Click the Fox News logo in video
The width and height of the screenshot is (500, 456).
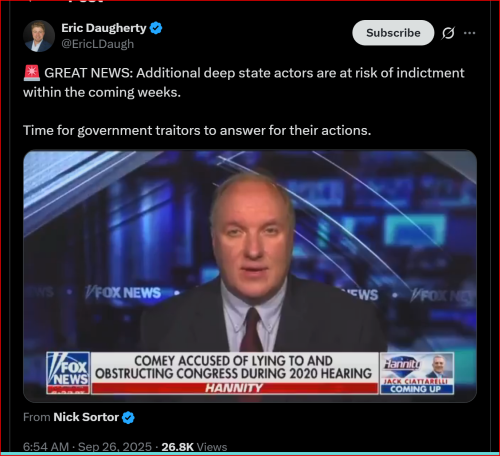click(x=68, y=373)
